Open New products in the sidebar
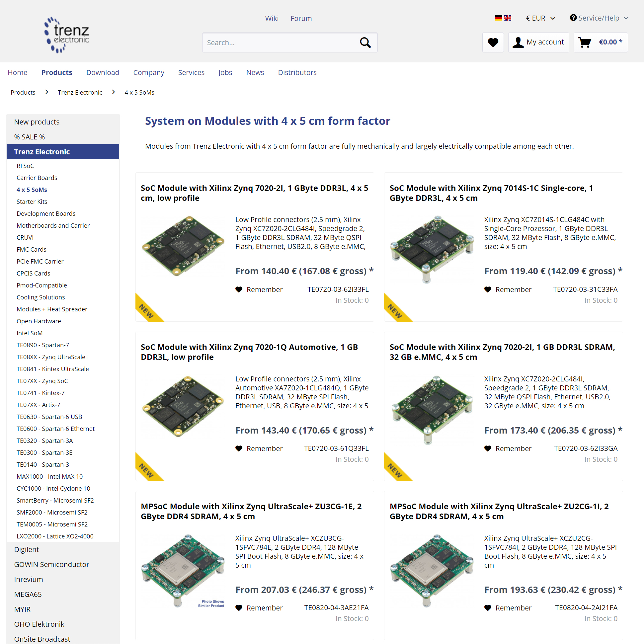Viewport: 644px width, 644px height. [63, 122]
